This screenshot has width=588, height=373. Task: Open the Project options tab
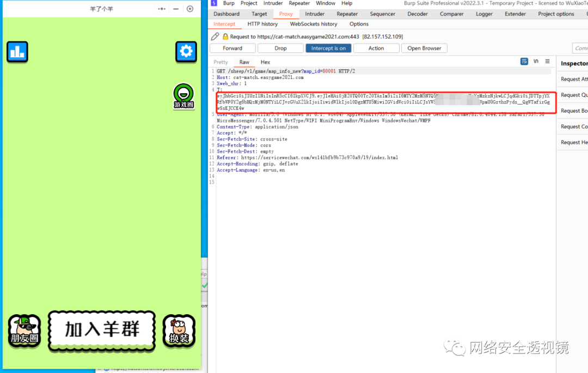pos(556,14)
